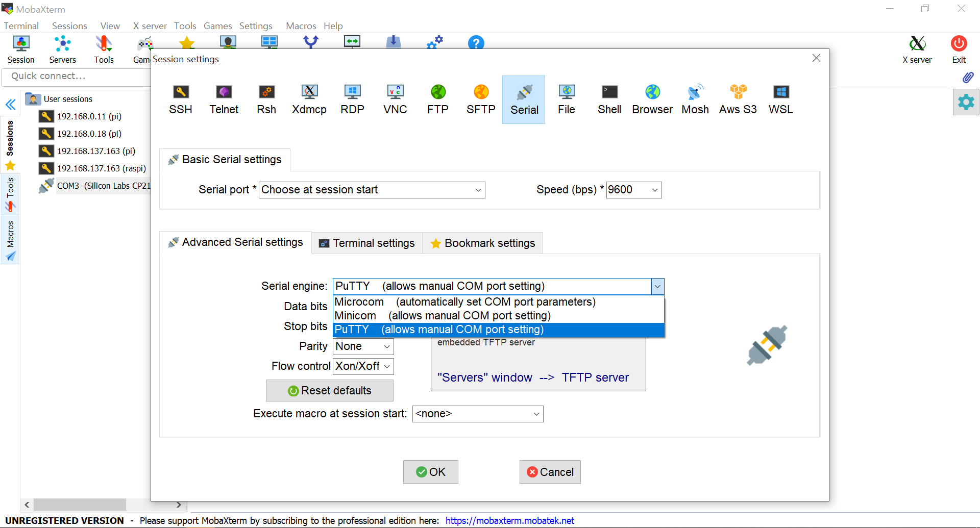This screenshot has width=980, height=528.
Task: Open the Speed (bps) dropdown
Action: [634, 190]
